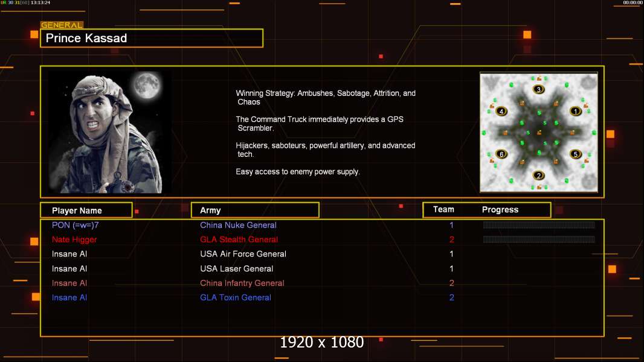This screenshot has height=362, width=644.
Task: Select player name Nate Higger
Action: pyautogui.click(x=74, y=240)
